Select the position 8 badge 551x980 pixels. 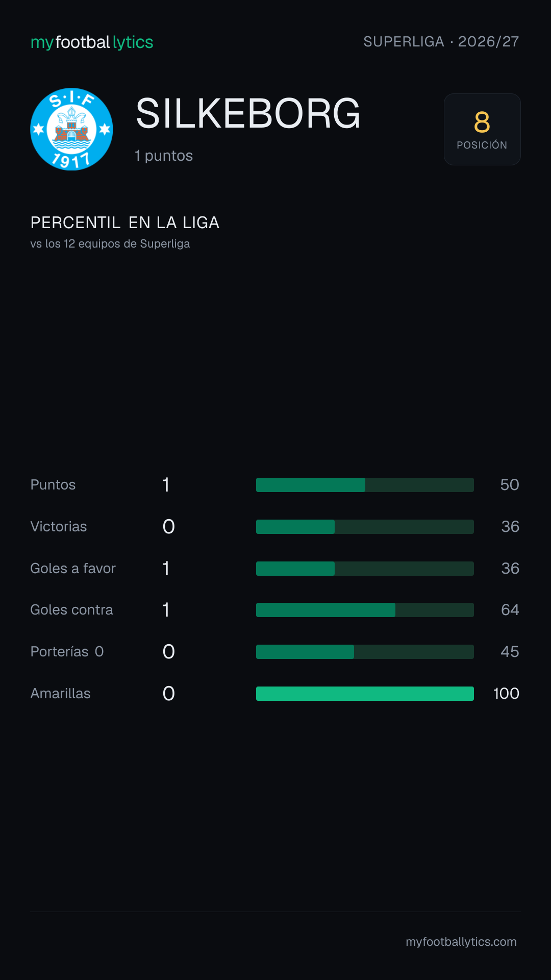click(482, 129)
